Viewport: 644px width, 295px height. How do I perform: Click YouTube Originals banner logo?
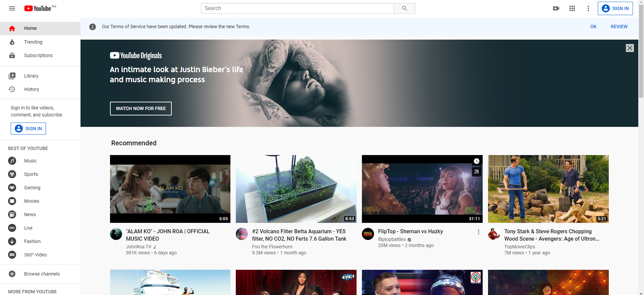(x=136, y=56)
